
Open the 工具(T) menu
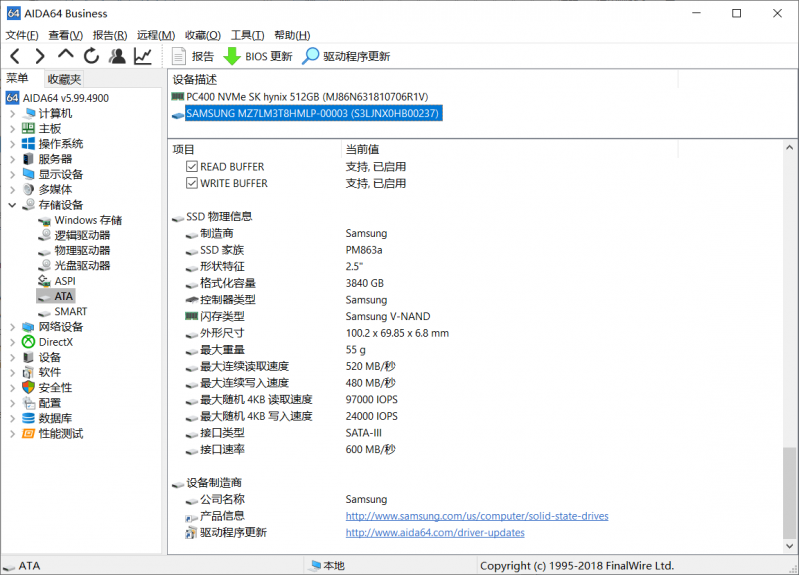click(248, 35)
